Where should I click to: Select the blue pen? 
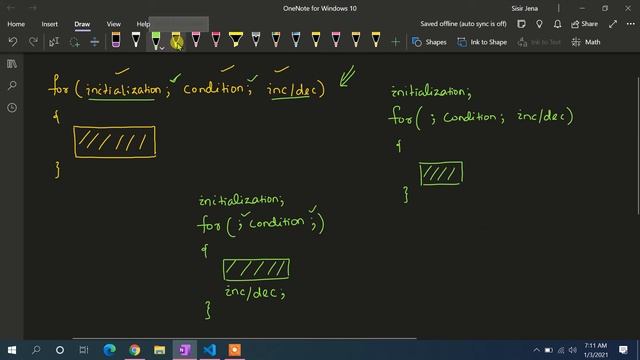296,40
